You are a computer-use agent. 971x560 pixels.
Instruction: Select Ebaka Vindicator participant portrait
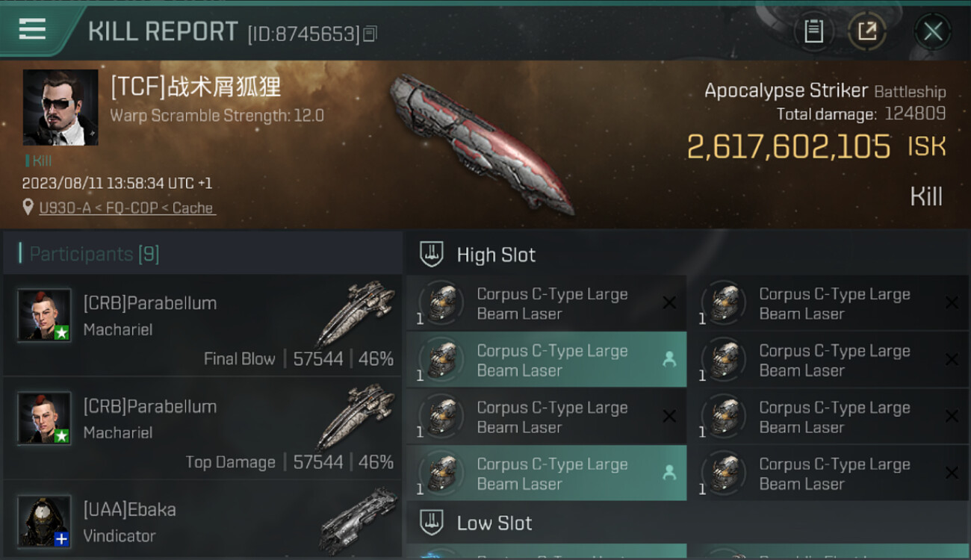[44, 521]
